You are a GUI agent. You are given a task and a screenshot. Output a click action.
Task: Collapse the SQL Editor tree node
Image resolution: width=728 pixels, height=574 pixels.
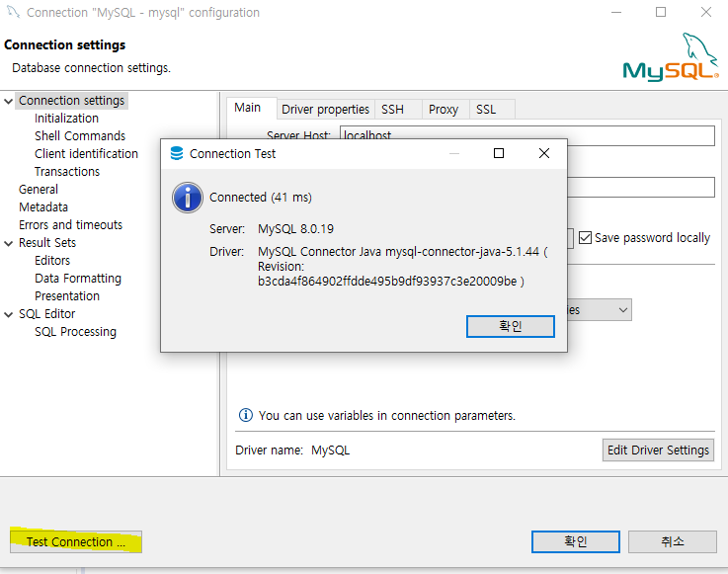tap(8, 314)
